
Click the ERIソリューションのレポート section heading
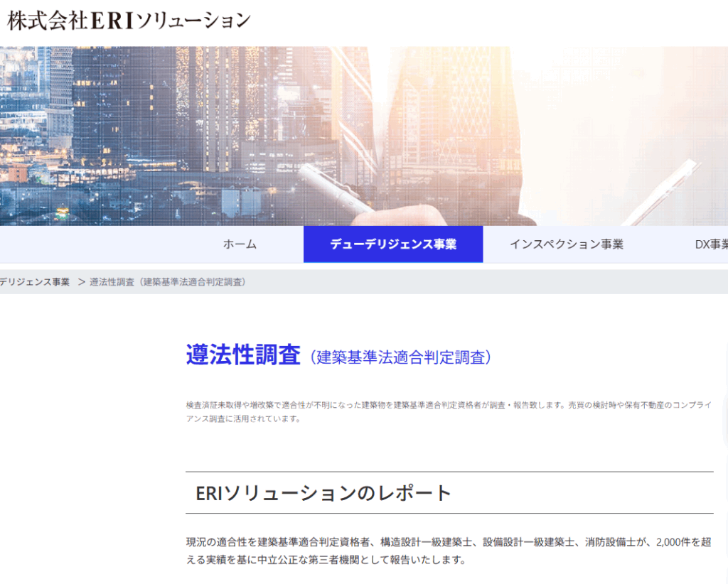(323, 493)
